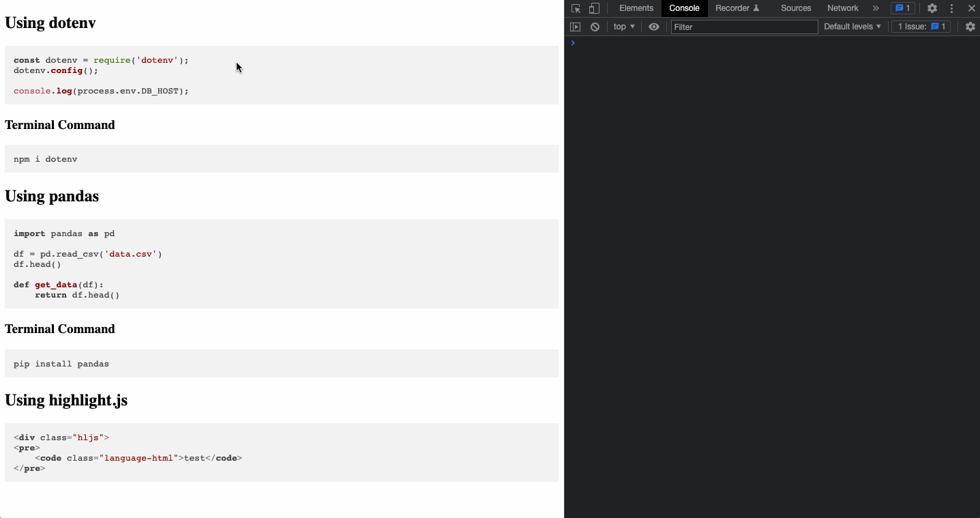Screen dimensions: 980x518
Task: Click the return df.head() line
Action: coord(77,295)
